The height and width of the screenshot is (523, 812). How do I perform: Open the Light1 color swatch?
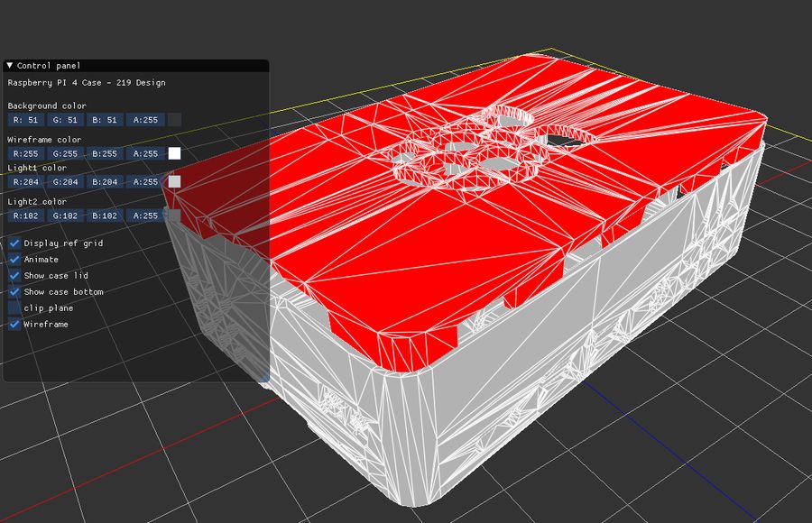coord(175,181)
